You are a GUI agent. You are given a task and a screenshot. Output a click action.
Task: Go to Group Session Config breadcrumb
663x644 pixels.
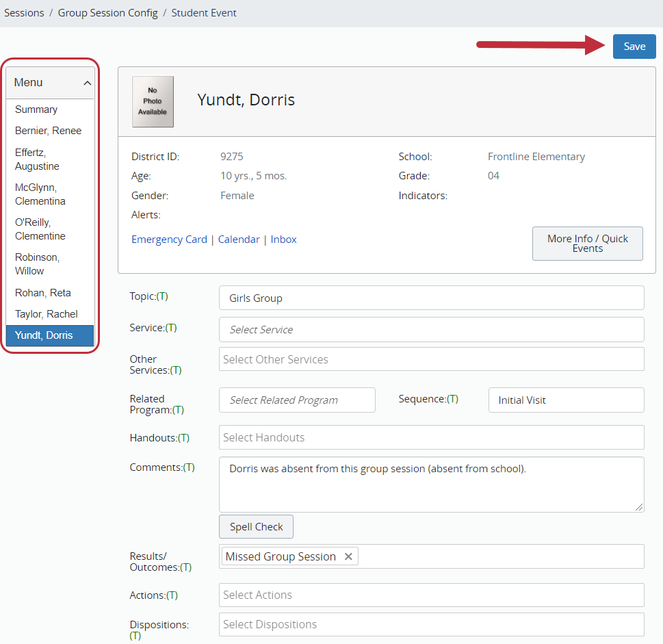tap(108, 13)
